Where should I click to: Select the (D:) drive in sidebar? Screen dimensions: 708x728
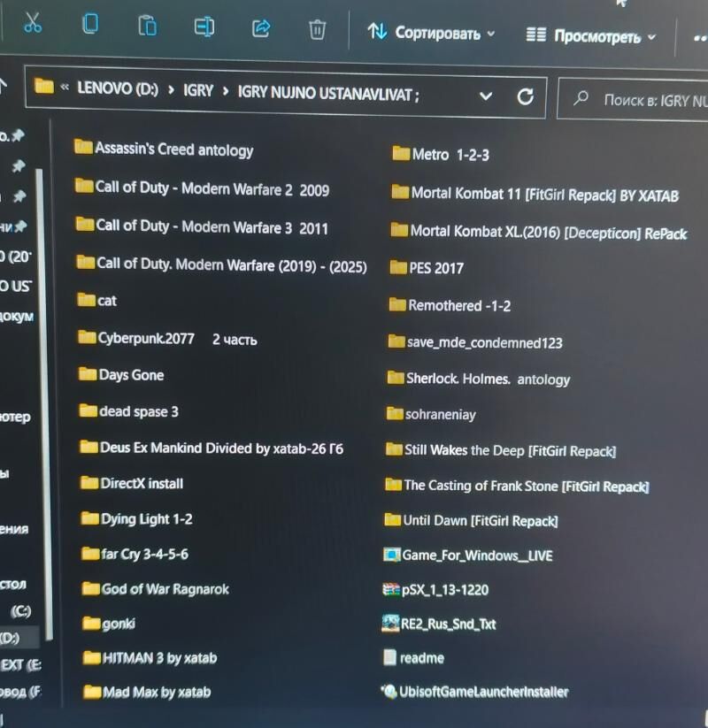point(19,638)
